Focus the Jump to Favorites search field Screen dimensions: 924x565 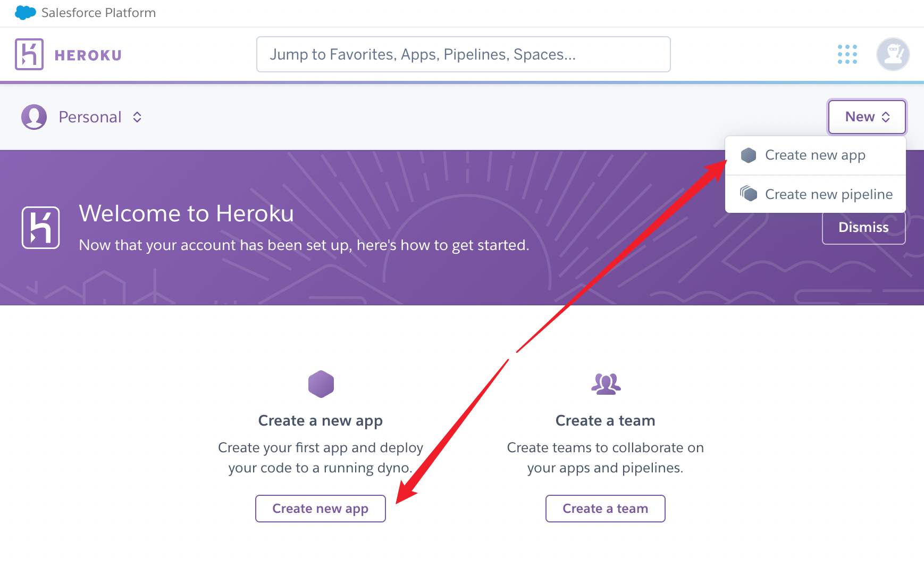[464, 54]
